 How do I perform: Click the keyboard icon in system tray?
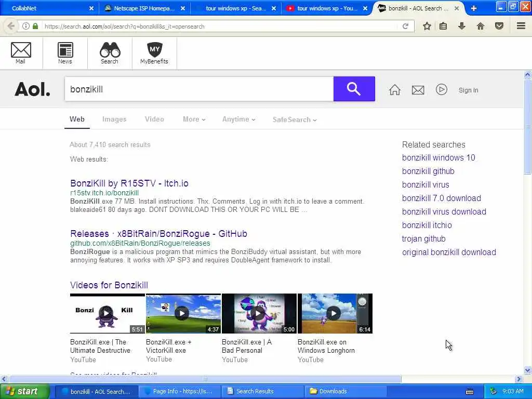tap(470, 392)
